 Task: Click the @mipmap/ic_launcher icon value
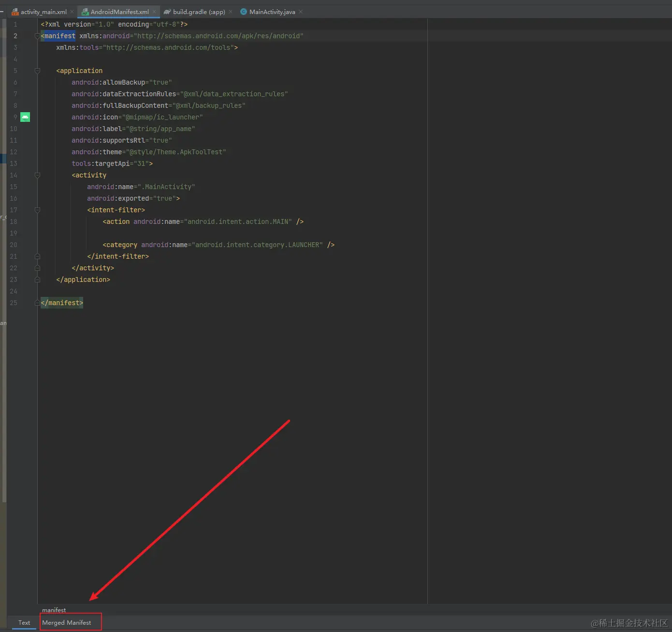tap(162, 117)
